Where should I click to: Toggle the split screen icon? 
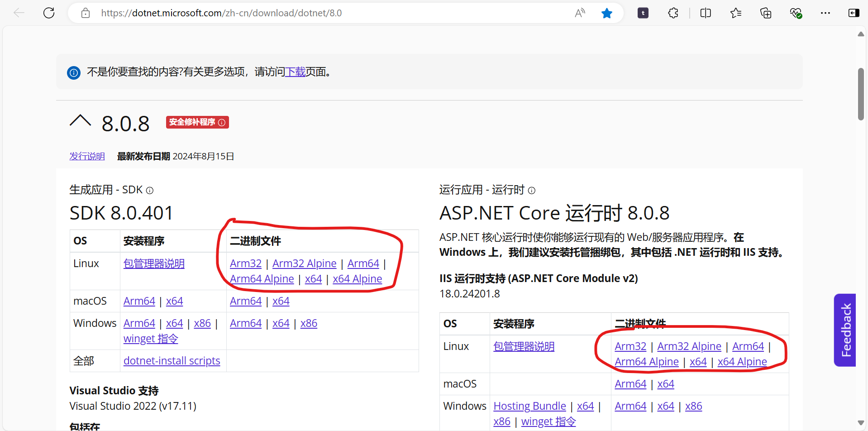[x=705, y=13]
